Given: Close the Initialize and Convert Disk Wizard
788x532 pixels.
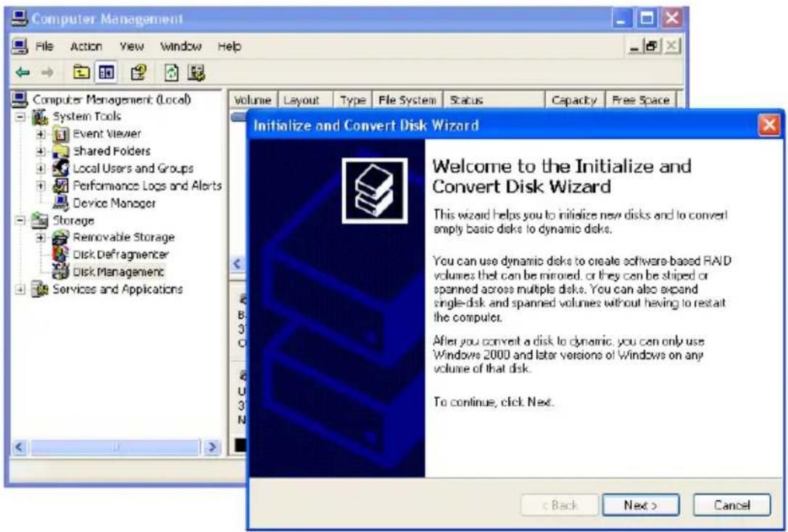Looking at the screenshot, I should click(x=769, y=125).
